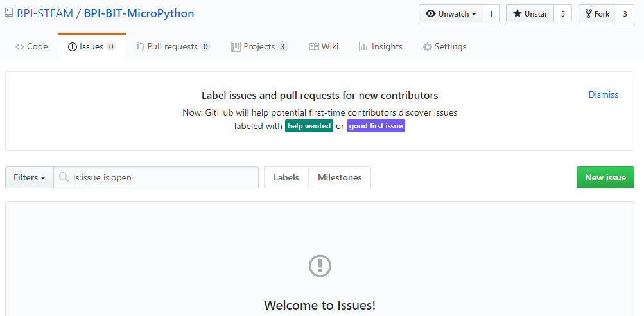
Task: Open the Projects tab
Action: pyautogui.click(x=259, y=46)
